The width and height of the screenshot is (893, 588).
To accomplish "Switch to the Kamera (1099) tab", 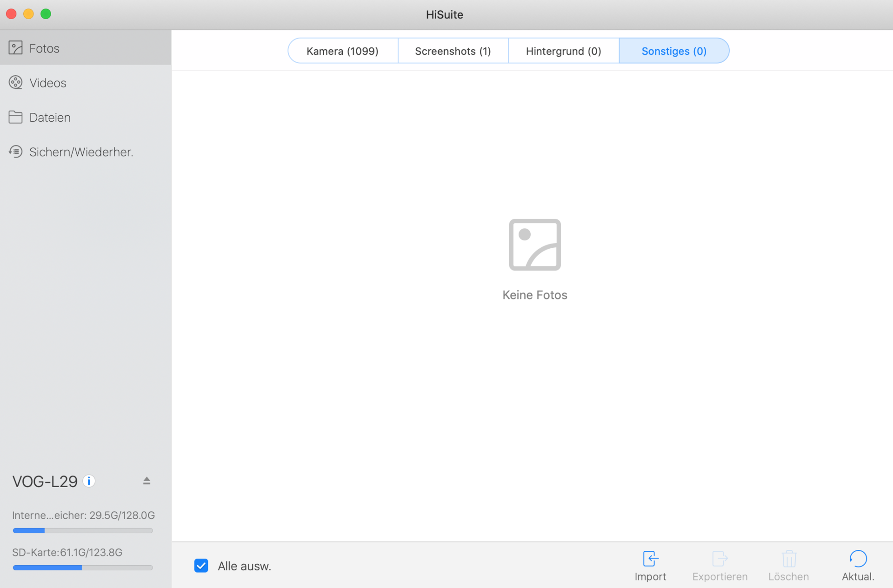I will [343, 51].
